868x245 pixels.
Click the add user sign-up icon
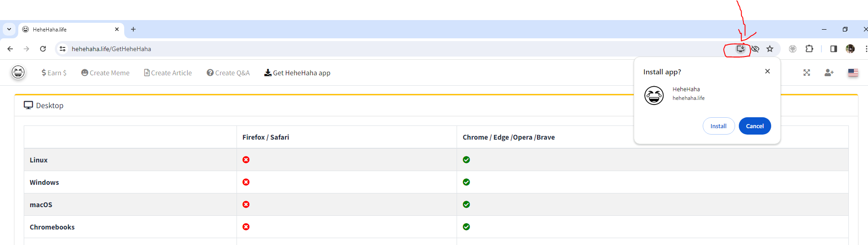pos(829,73)
